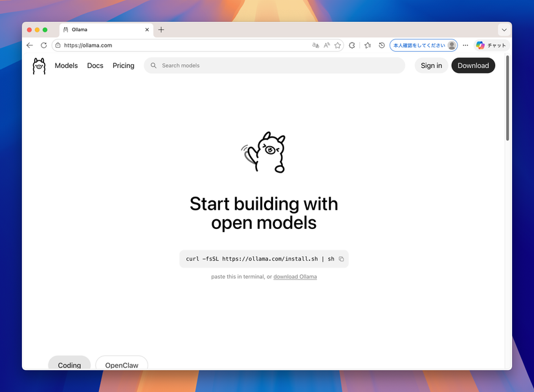Follow the download Ollama link
Image resolution: width=534 pixels, height=392 pixels.
(x=295, y=277)
